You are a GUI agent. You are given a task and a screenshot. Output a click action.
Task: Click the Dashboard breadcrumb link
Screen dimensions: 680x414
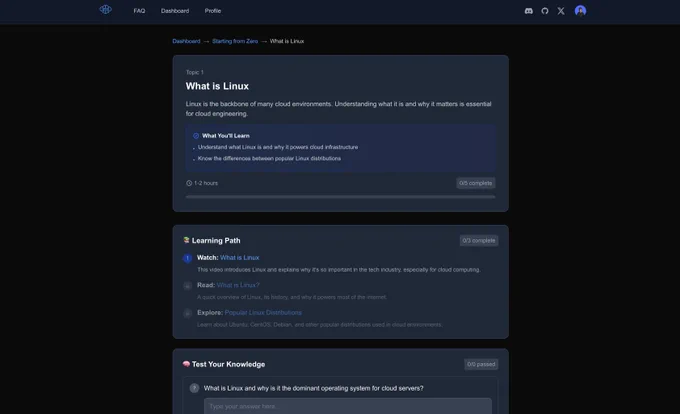coord(186,41)
